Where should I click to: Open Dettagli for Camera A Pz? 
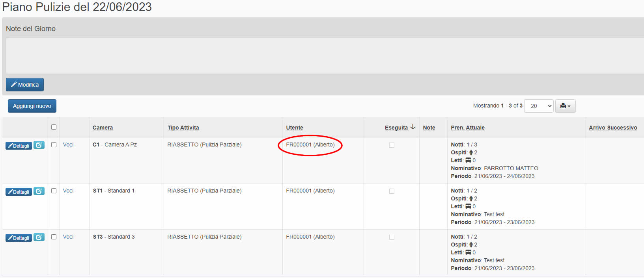(x=19, y=146)
